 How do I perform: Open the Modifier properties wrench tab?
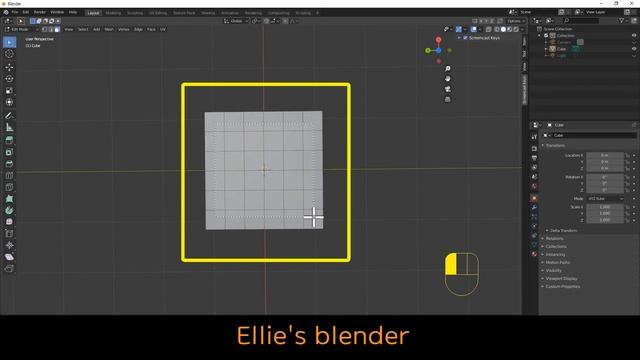tap(534, 207)
